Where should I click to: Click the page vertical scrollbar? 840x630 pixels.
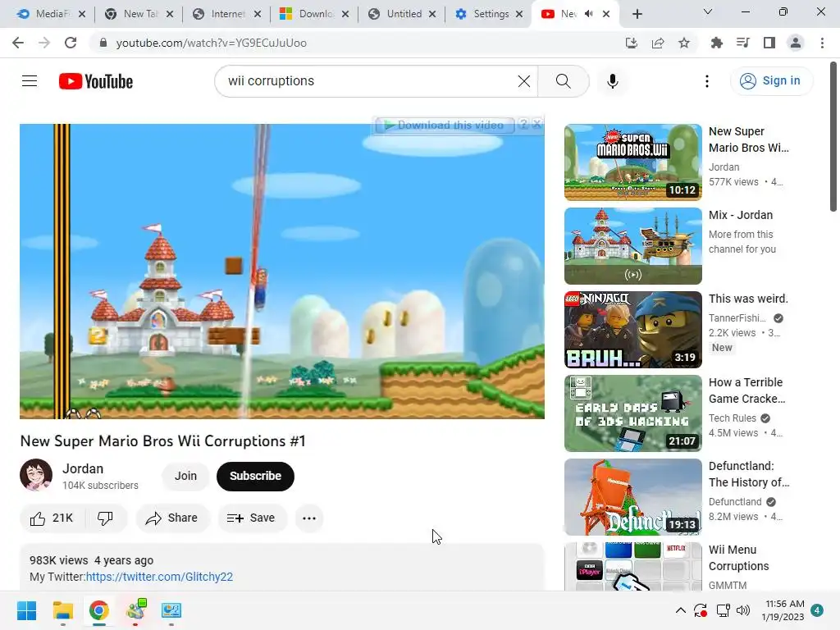(x=833, y=137)
